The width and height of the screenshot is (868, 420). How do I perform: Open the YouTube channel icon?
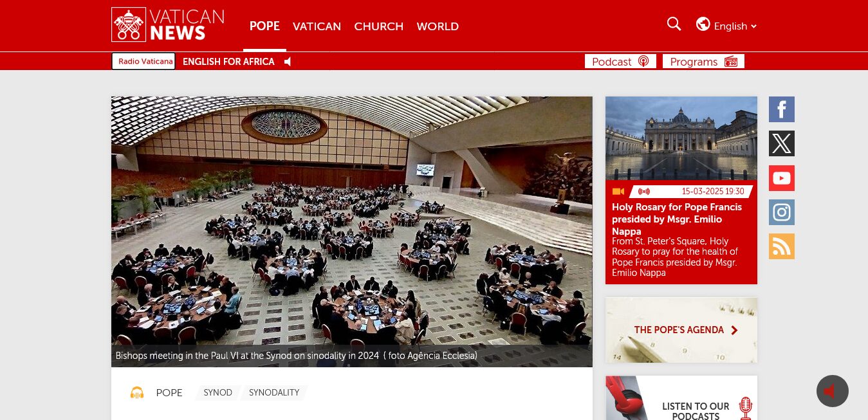(782, 178)
